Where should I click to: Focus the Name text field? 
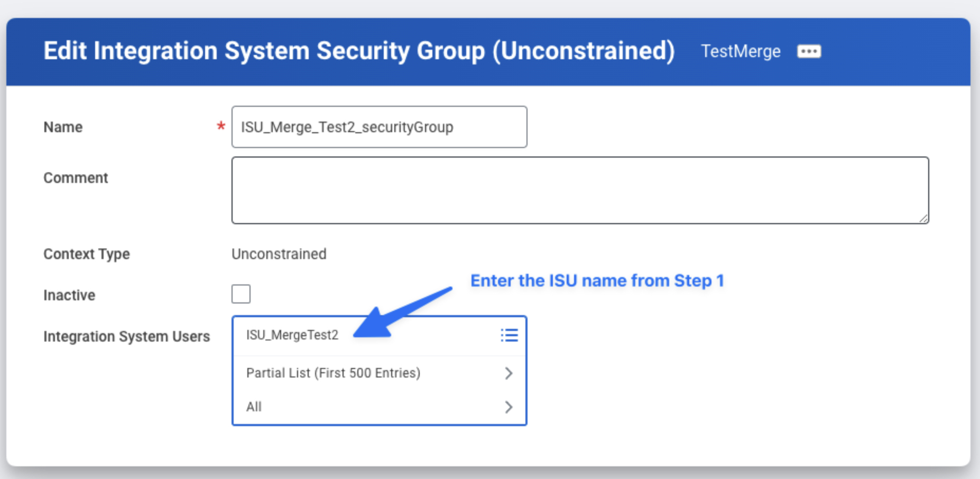378,127
